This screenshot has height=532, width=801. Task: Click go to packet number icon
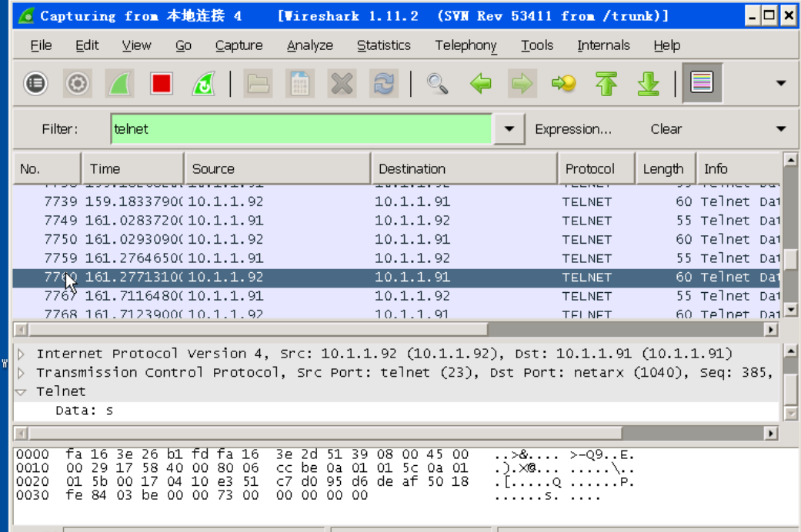[x=564, y=83]
